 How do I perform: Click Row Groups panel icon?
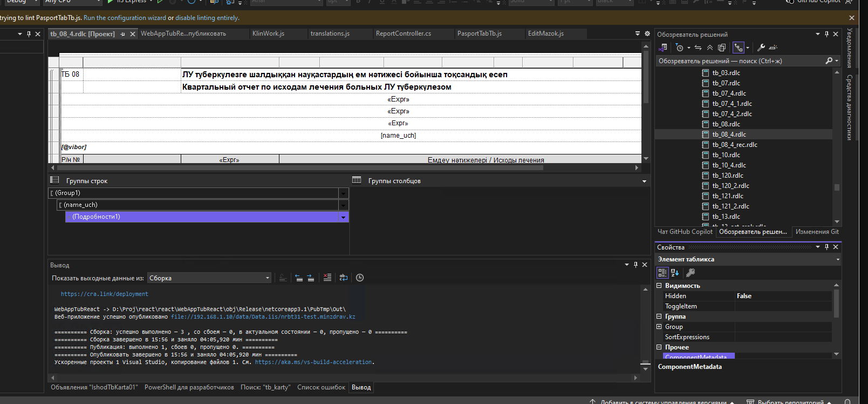pos(54,180)
